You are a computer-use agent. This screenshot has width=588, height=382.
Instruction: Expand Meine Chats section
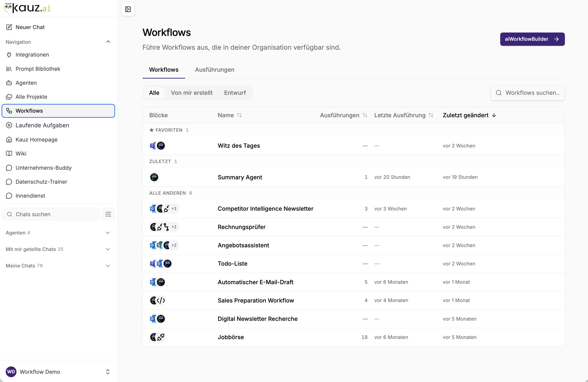(58, 266)
